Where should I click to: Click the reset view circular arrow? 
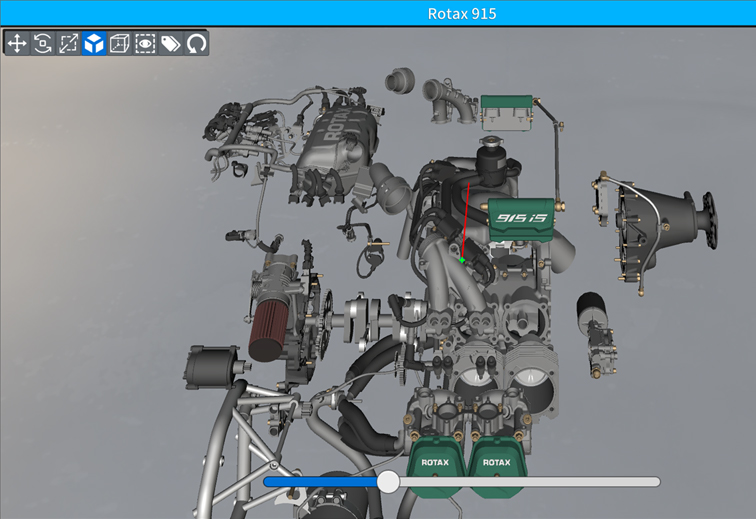[x=196, y=43]
